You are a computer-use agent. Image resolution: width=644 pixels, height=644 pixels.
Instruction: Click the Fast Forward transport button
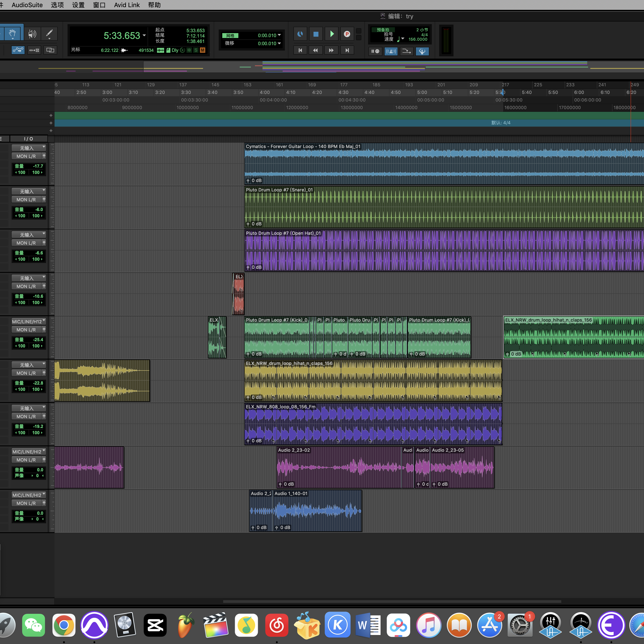pos(331,50)
